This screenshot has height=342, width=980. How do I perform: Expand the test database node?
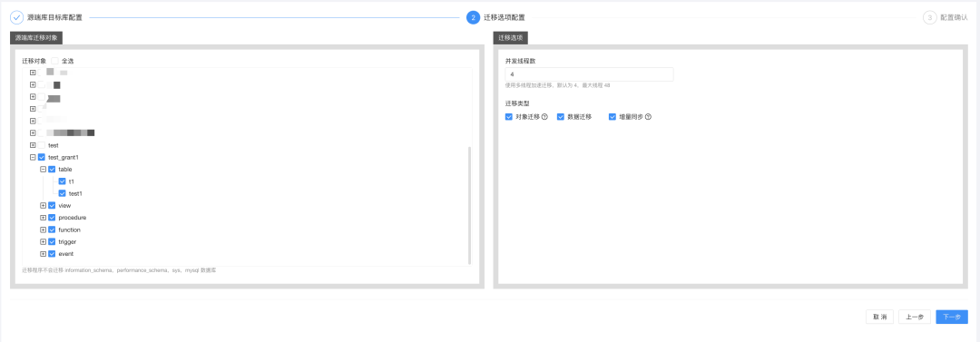point(33,145)
